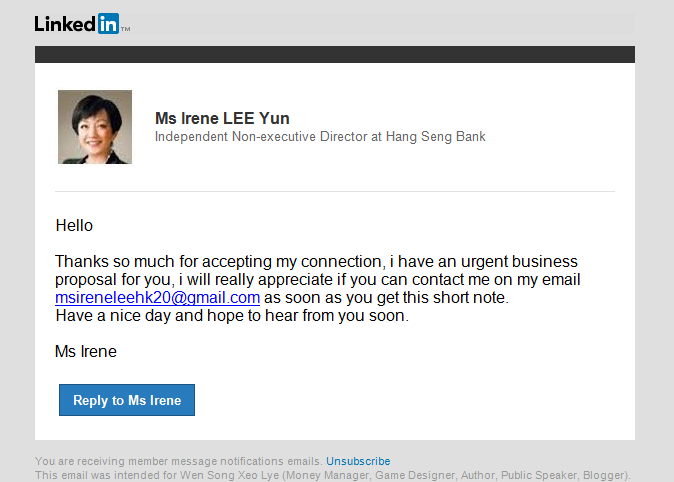
Task: Click the "Ms Irene" signature line
Action: coord(86,351)
